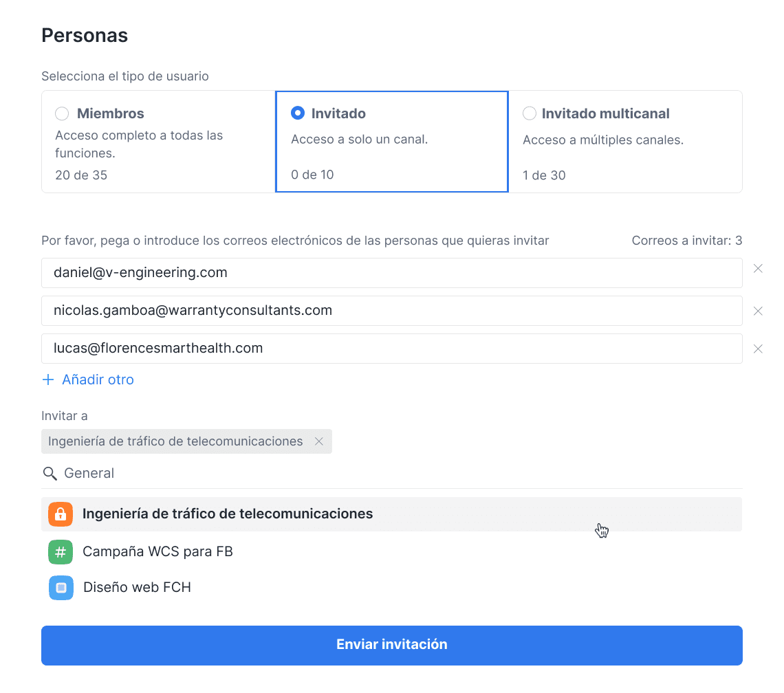Click the plus icon next to Añadir otro

pos(48,379)
